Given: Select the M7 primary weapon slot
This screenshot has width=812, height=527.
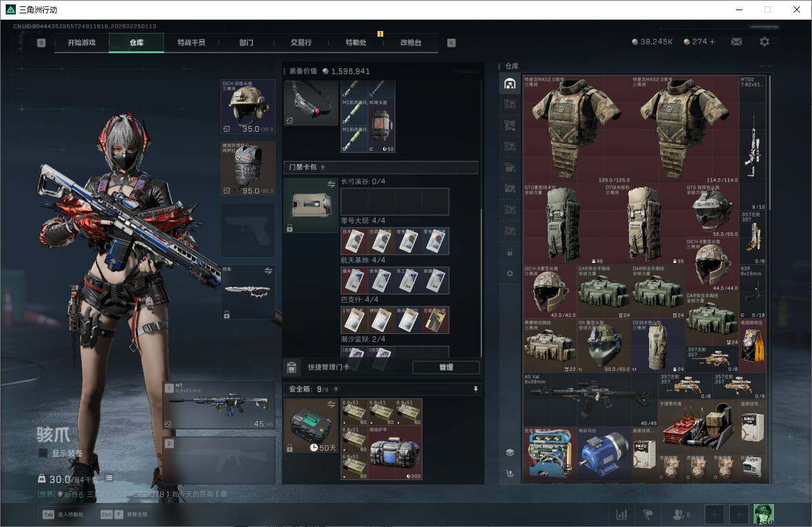Looking at the screenshot, I should pyautogui.click(x=219, y=405).
